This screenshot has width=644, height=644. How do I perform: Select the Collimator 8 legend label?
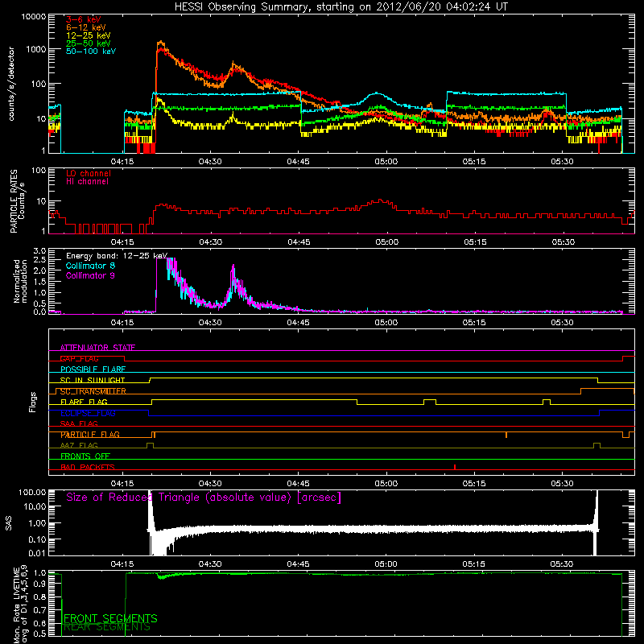[90, 266]
